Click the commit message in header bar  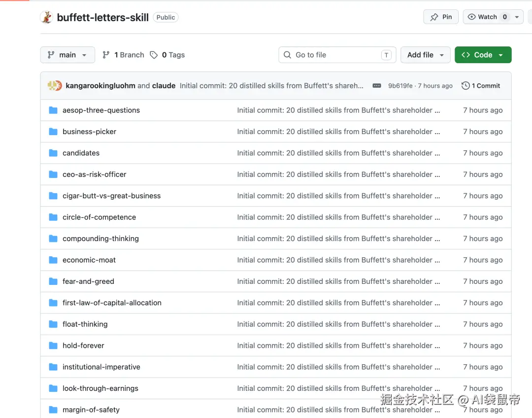(271, 86)
